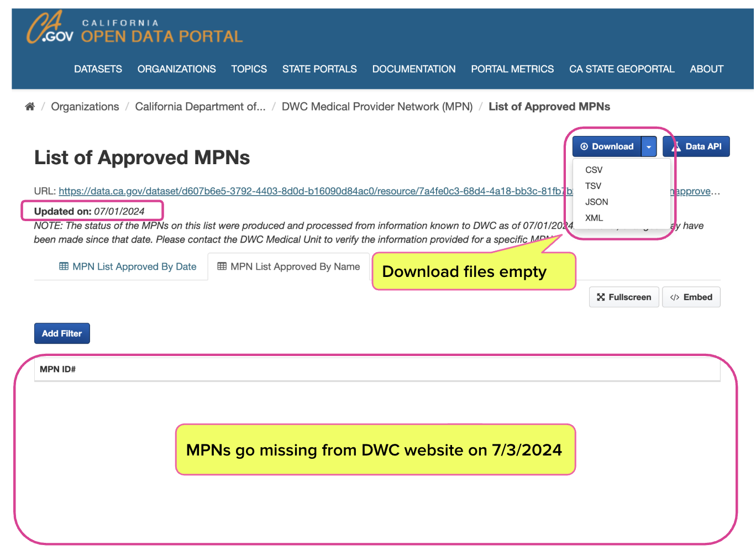
Task: View PORTAL METRICS page
Action: coord(512,69)
